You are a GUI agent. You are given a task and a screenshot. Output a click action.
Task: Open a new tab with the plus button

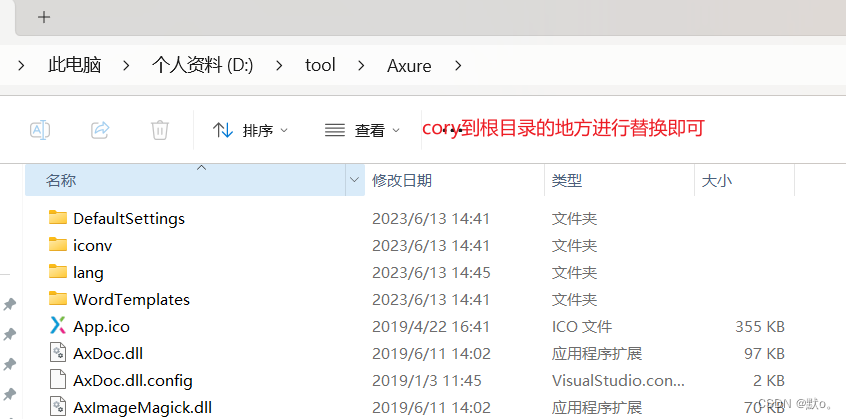tap(44, 17)
